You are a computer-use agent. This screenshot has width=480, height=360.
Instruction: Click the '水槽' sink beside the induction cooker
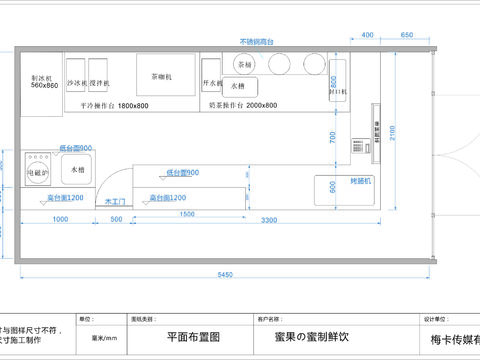click(x=76, y=169)
